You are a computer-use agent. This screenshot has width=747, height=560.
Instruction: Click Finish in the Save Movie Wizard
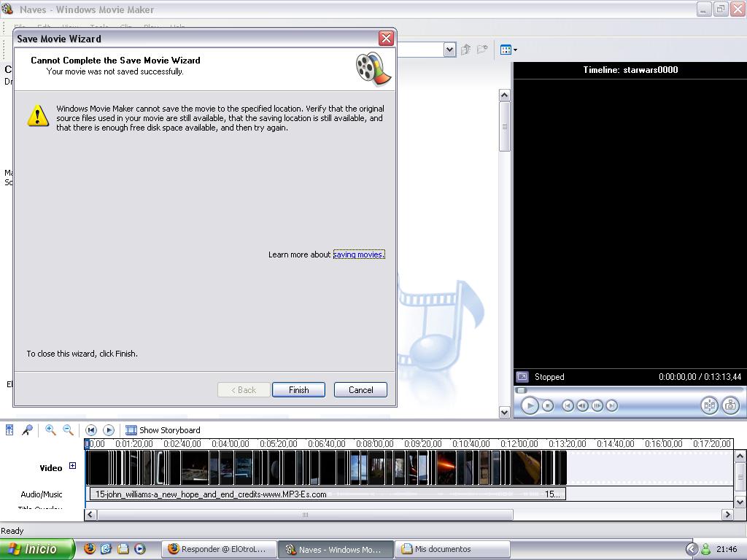298,389
